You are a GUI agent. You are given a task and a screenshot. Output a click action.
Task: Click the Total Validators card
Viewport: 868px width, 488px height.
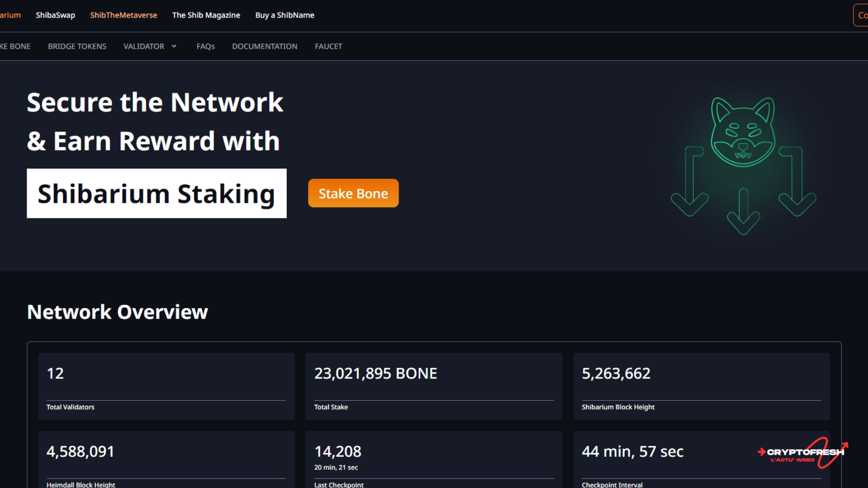[x=166, y=386]
